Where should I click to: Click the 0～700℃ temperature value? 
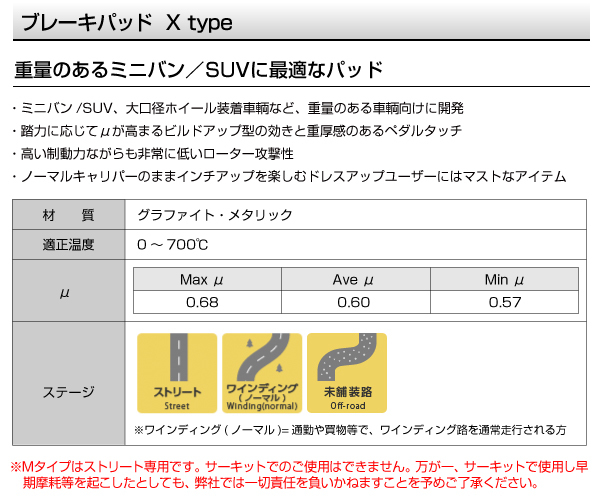(x=173, y=244)
